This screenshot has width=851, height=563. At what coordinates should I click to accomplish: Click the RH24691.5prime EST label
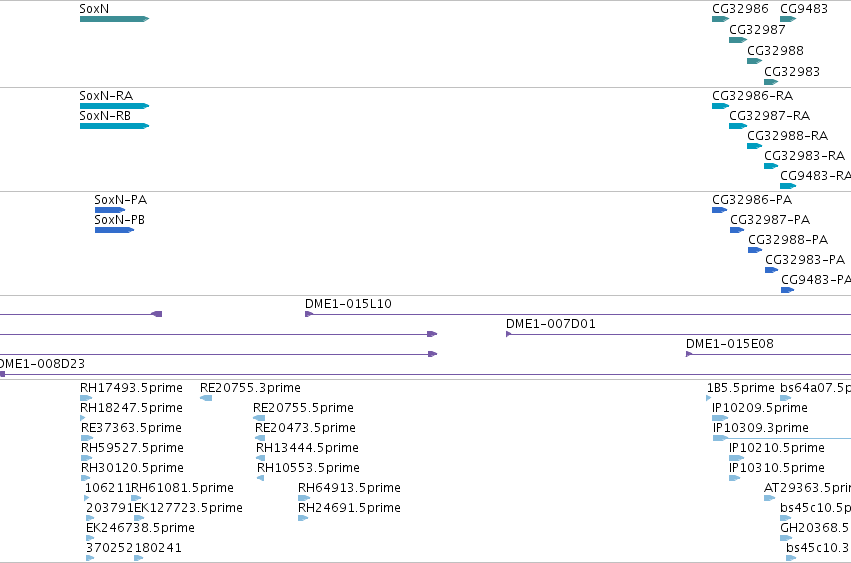(350, 508)
